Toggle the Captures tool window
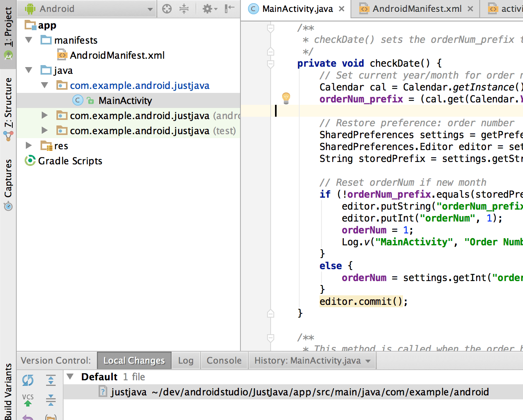523x420 pixels. point(8,185)
